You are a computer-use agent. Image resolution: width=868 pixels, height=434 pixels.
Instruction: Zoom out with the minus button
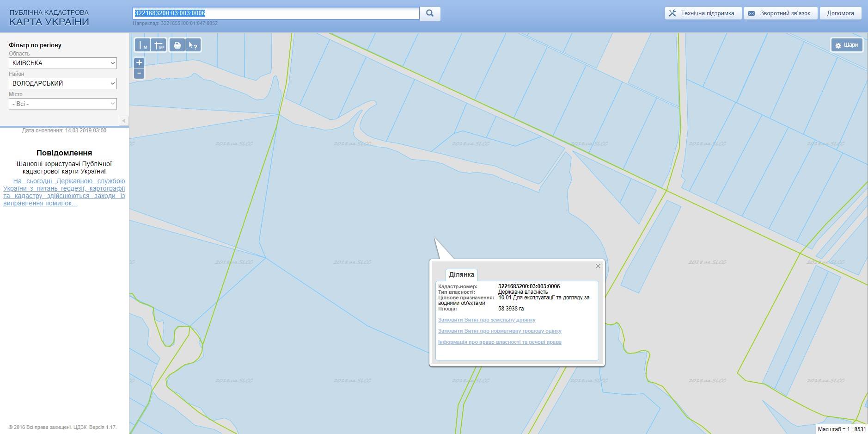pyautogui.click(x=139, y=74)
